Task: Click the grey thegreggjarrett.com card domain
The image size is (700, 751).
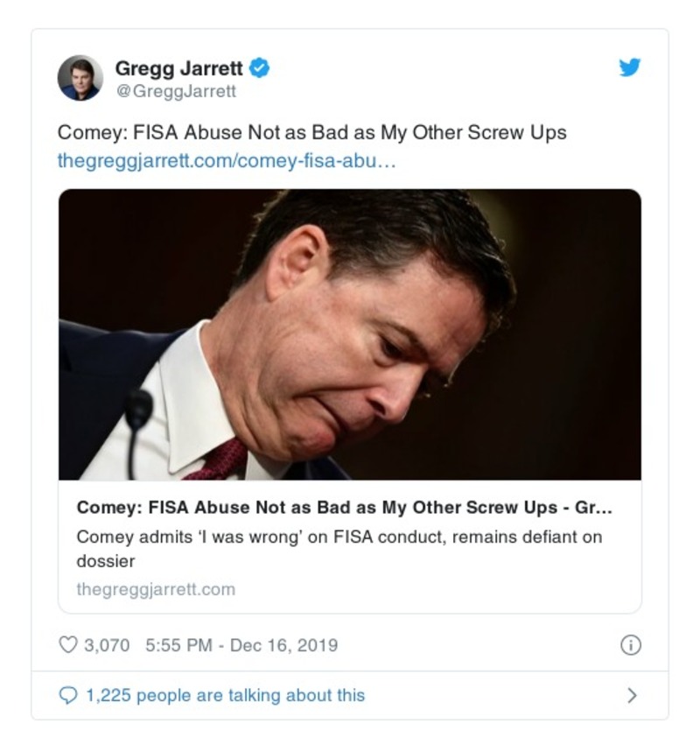Action: click(156, 589)
